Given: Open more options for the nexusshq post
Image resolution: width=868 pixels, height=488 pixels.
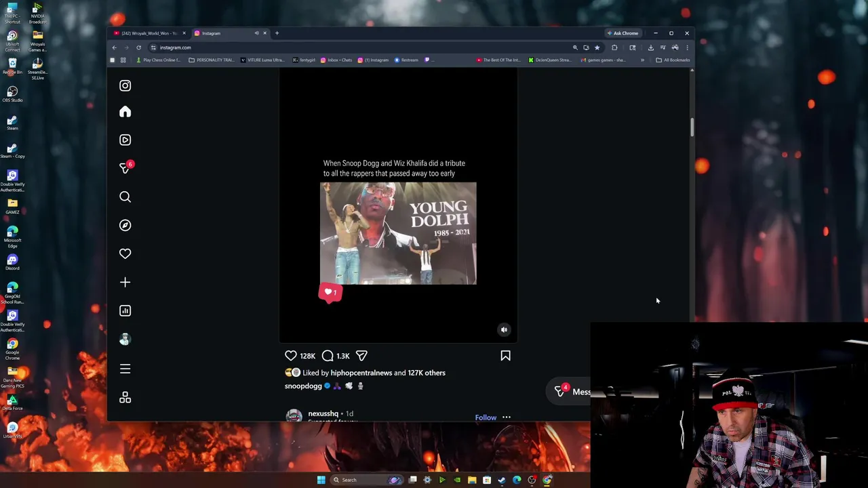Looking at the screenshot, I should [507, 418].
